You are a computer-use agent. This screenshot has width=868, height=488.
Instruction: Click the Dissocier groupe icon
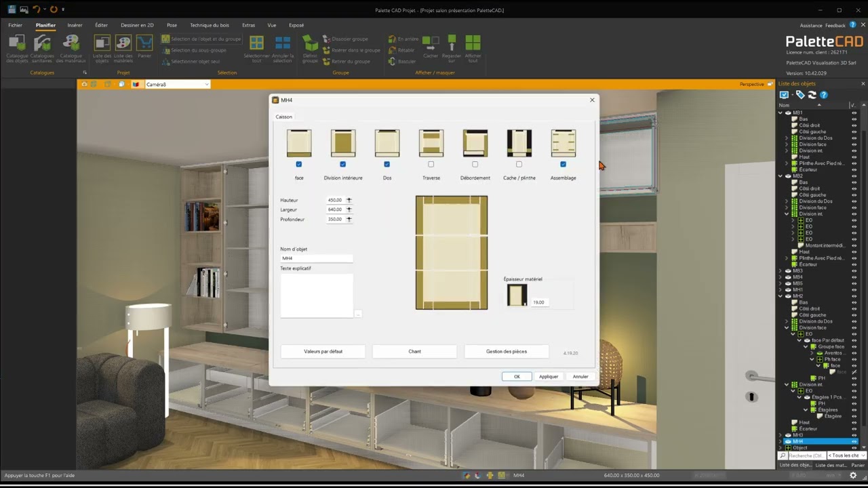tap(326, 39)
